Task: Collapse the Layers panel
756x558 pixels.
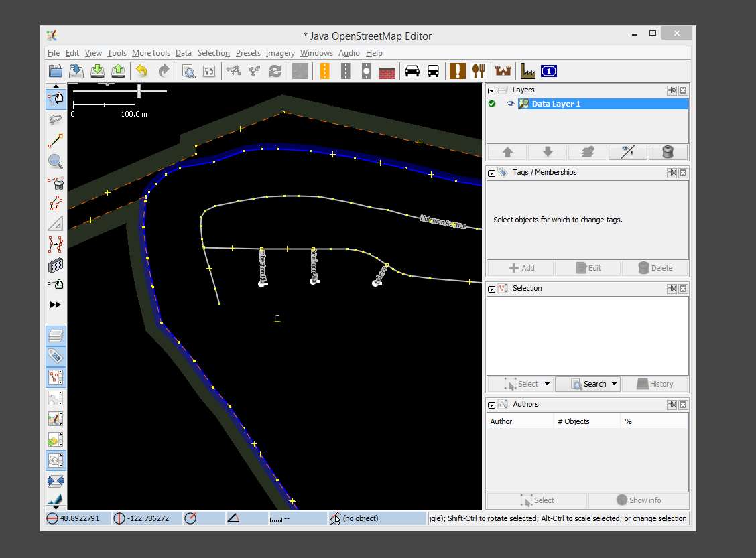Action: (x=492, y=90)
